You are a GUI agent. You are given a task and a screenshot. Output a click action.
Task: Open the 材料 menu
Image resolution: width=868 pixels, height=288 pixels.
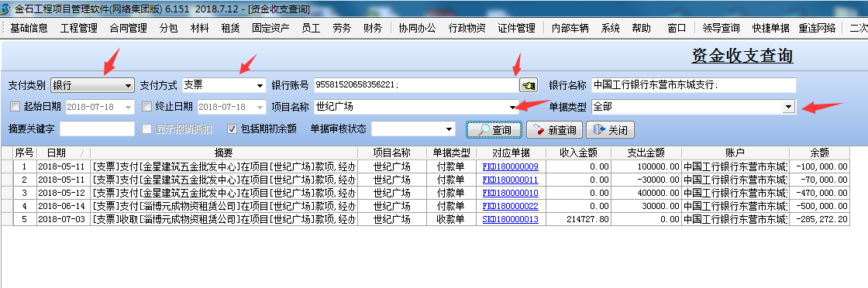[x=199, y=28]
